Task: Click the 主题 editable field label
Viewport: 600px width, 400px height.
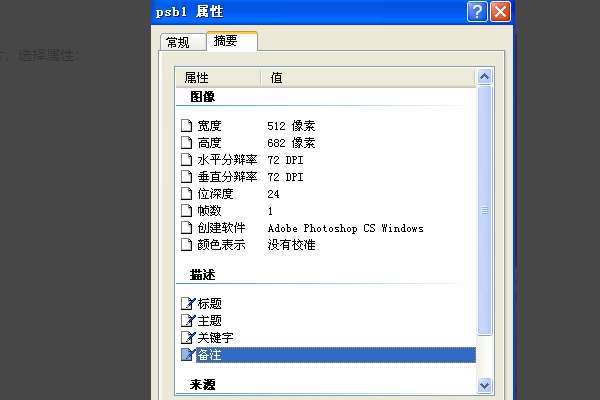Action: click(x=209, y=320)
